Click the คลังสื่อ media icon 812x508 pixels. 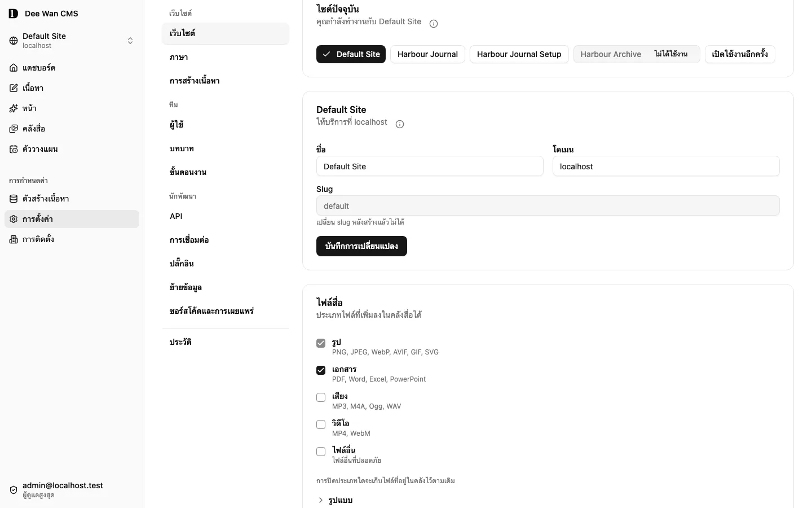pyautogui.click(x=14, y=129)
